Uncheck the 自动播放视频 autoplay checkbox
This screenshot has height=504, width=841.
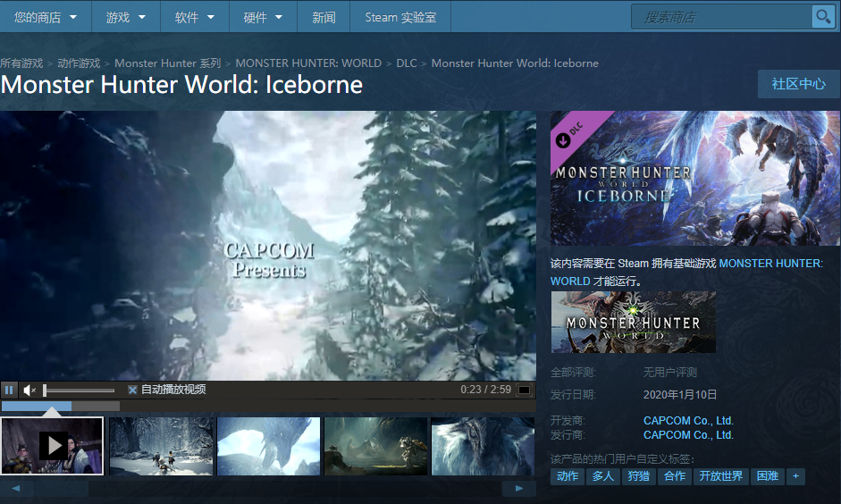[x=132, y=390]
